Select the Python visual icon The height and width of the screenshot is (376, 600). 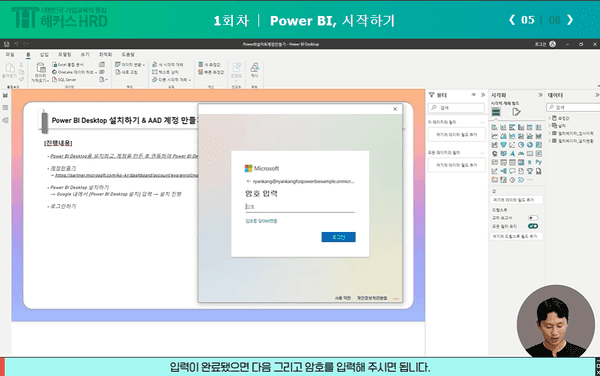point(538,162)
